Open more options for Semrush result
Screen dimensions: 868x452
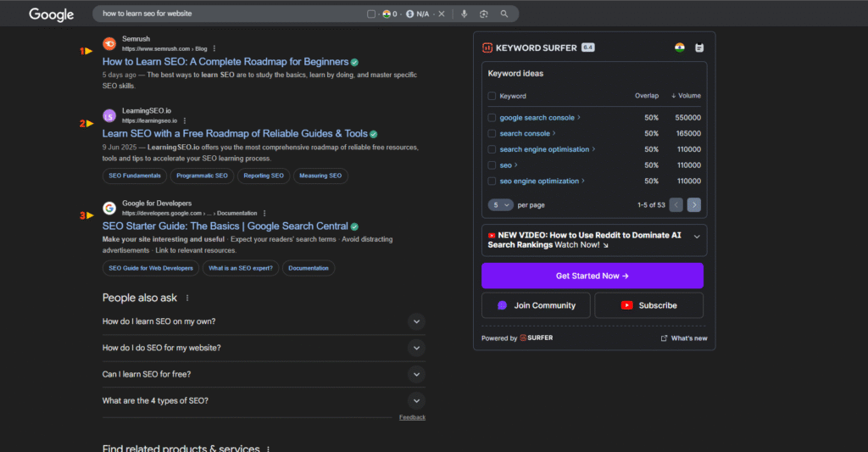pyautogui.click(x=214, y=48)
